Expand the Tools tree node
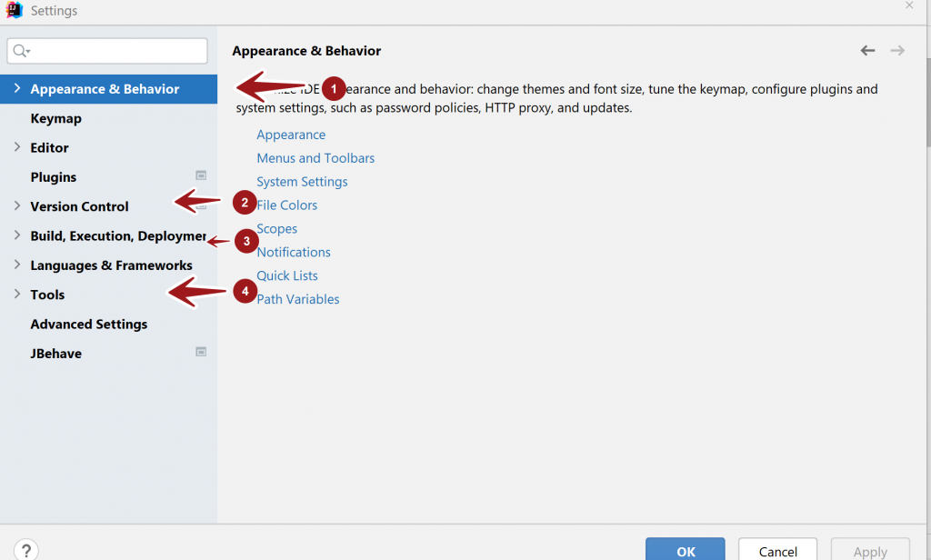 click(x=17, y=295)
